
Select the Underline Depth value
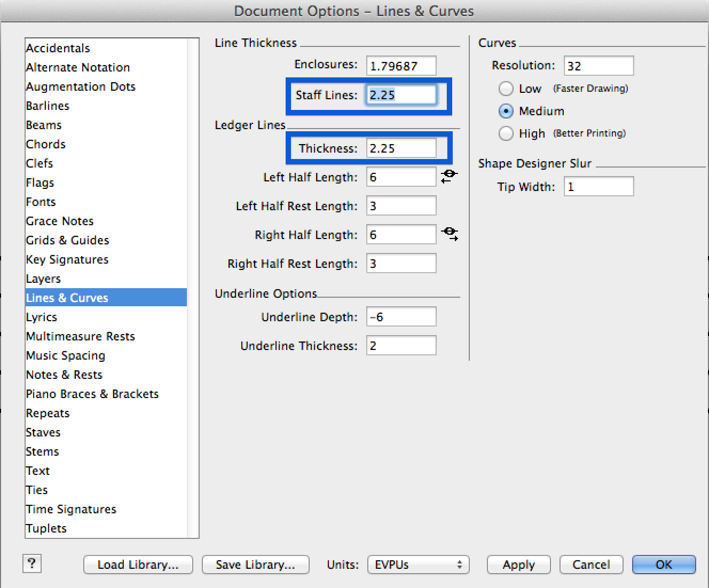[401, 316]
